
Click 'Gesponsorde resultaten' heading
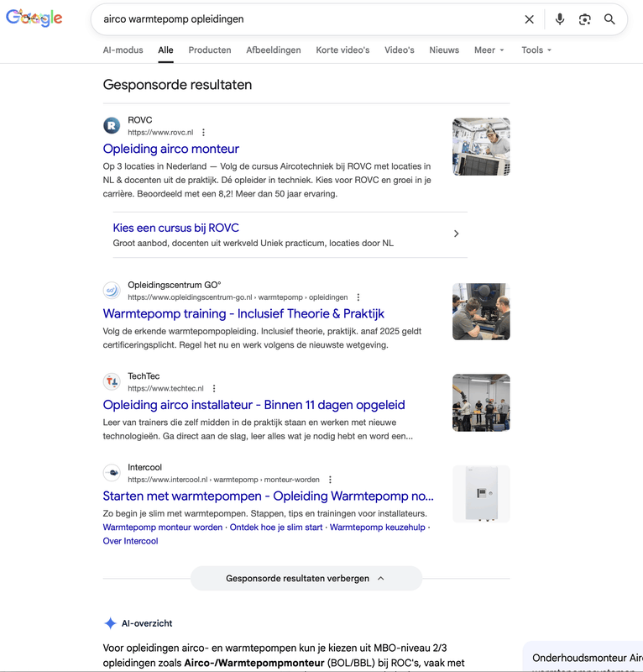coord(177,85)
